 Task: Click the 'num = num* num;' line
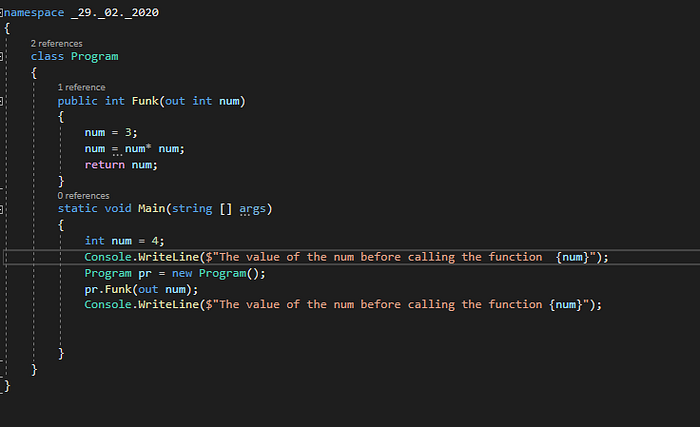click(x=134, y=149)
